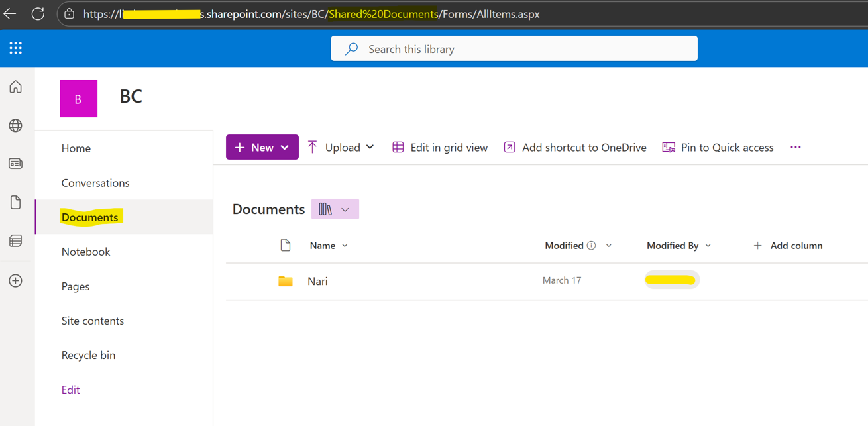Viewport: 868px width, 426px height.
Task: Click the Edit navigation link
Action: point(70,390)
